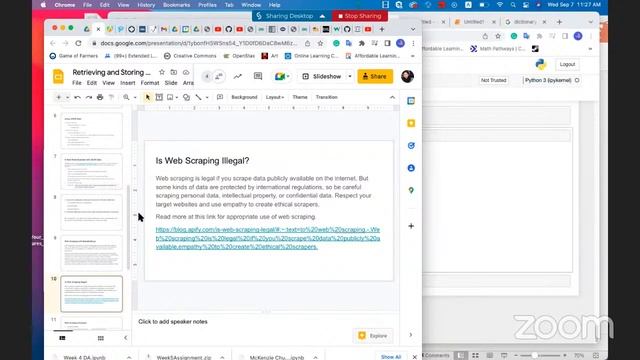Redo the last action
The width and height of the screenshot is (640, 360).
click(89, 97)
